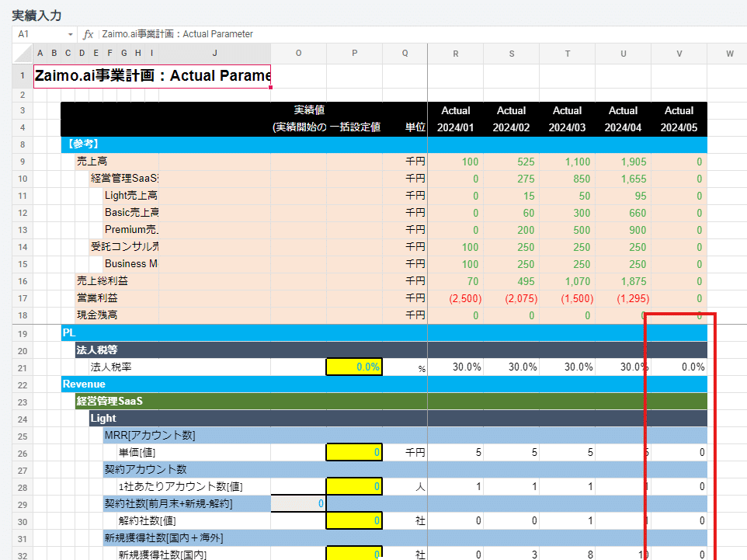Click 新規獲得社数[国内] value 8
This screenshot has width=747, height=560.
click(x=568, y=554)
